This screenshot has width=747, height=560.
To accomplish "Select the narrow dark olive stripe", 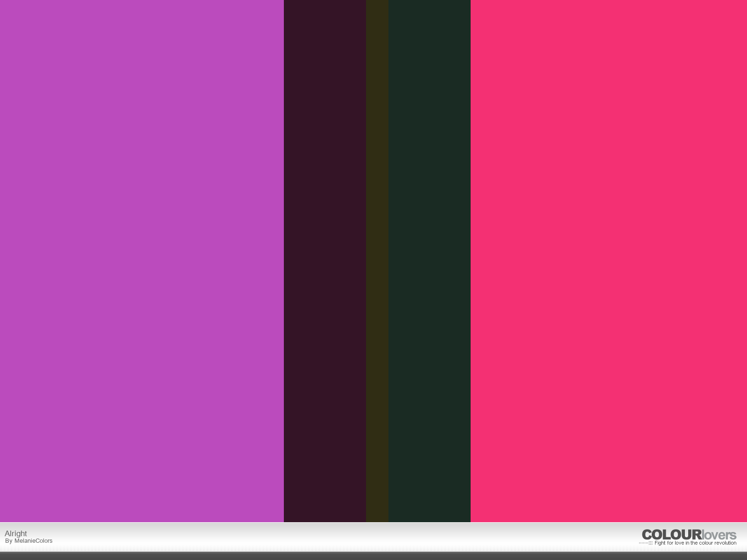I will pos(377,261).
